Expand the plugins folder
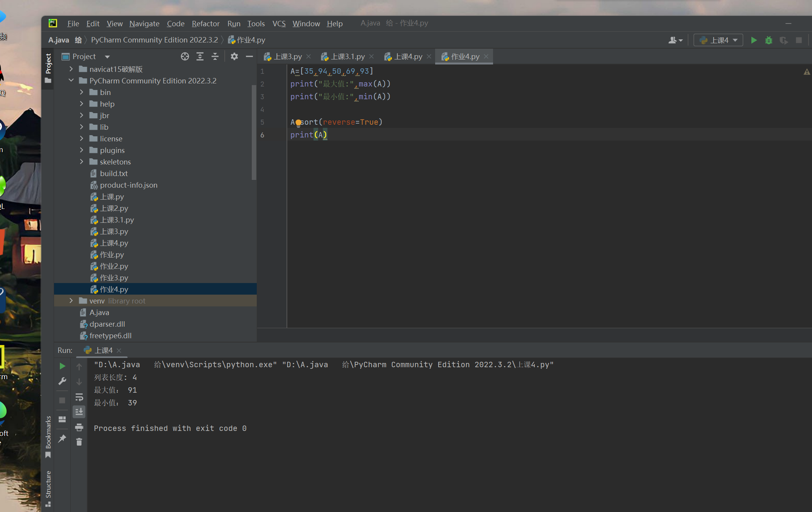Viewport: 812px width, 512px height. [81, 150]
